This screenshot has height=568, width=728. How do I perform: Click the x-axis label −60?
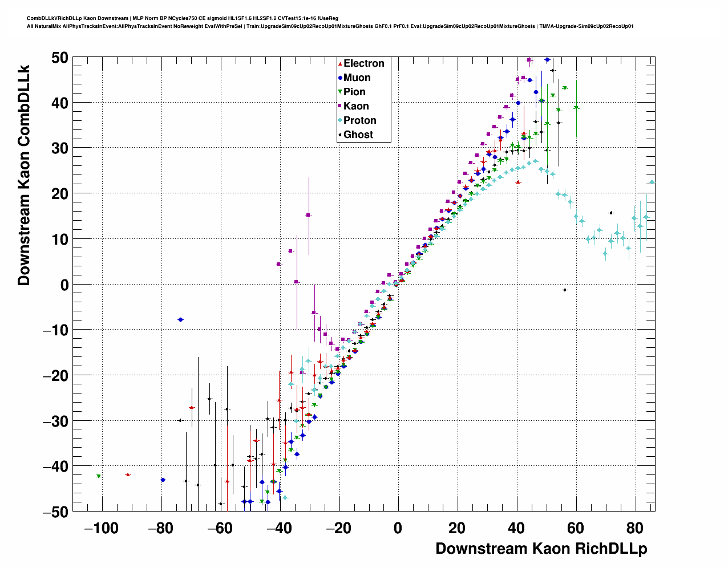[220, 528]
